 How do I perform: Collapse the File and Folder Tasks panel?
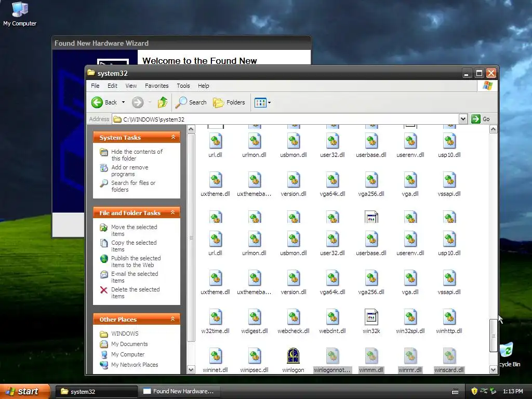point(173,212)
